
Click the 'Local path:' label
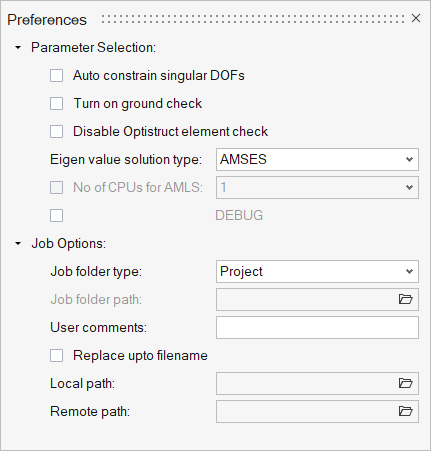coord(82,384)
